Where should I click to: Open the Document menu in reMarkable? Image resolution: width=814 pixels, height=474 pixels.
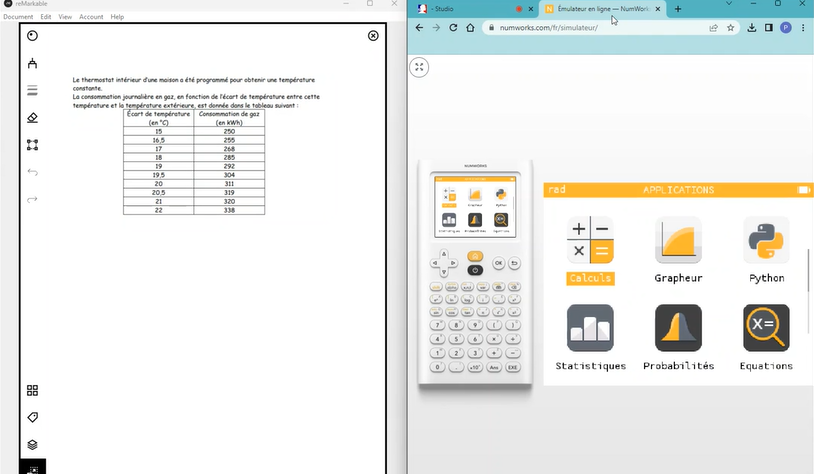[x=18, y=17]
